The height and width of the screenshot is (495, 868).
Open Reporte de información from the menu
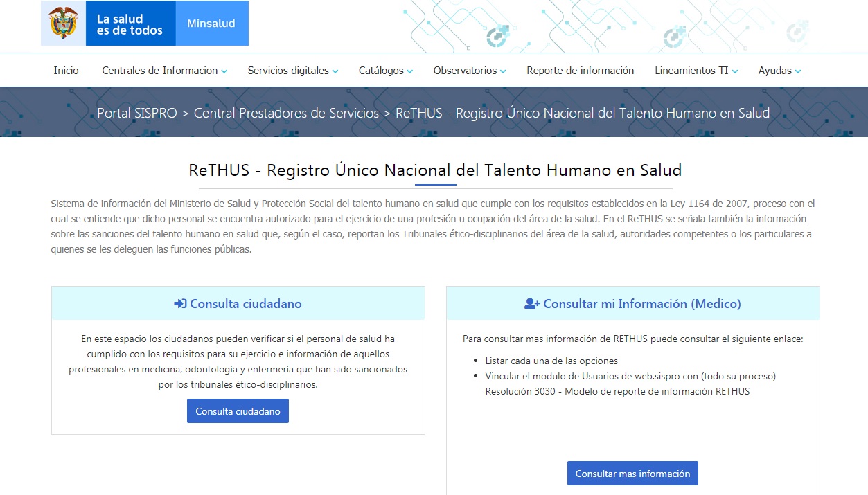pyautogui.click(x=580, y=70)
